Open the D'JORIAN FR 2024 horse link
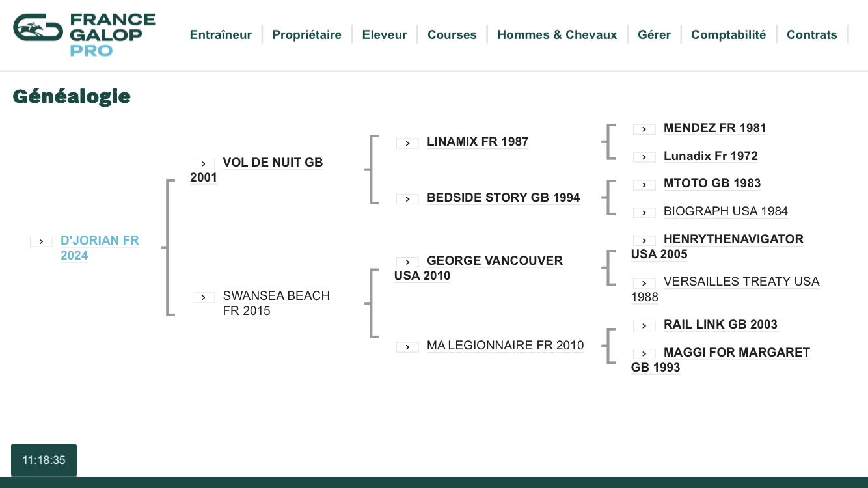The width and height of the screenshot is (868, 488). [x=100, y=248]
